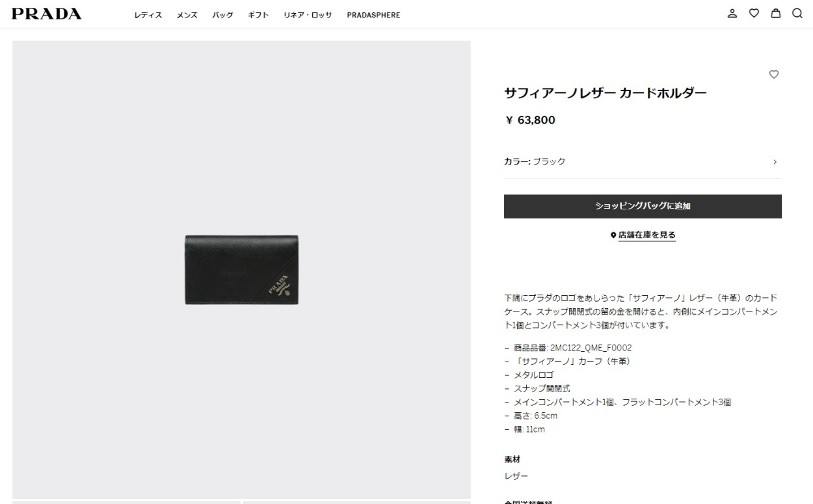Open the account profile icon
The width and height of the screenshot is (813, 504).
pos(732,13)
